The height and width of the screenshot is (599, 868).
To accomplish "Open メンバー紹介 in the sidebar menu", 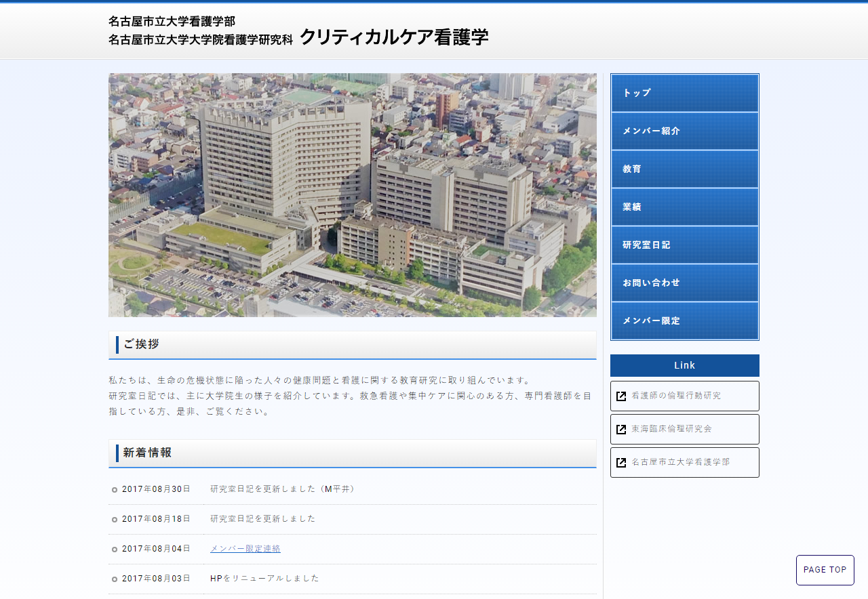I will pyautogui.click(x=685, y=131).
